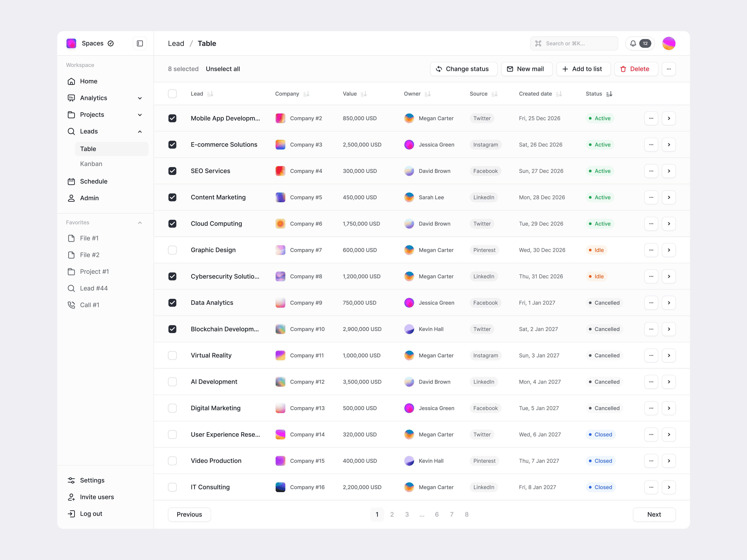Open arrow for SEO Services lead
The width and height of the screenshot is (747, 560).
click(669, 171)
